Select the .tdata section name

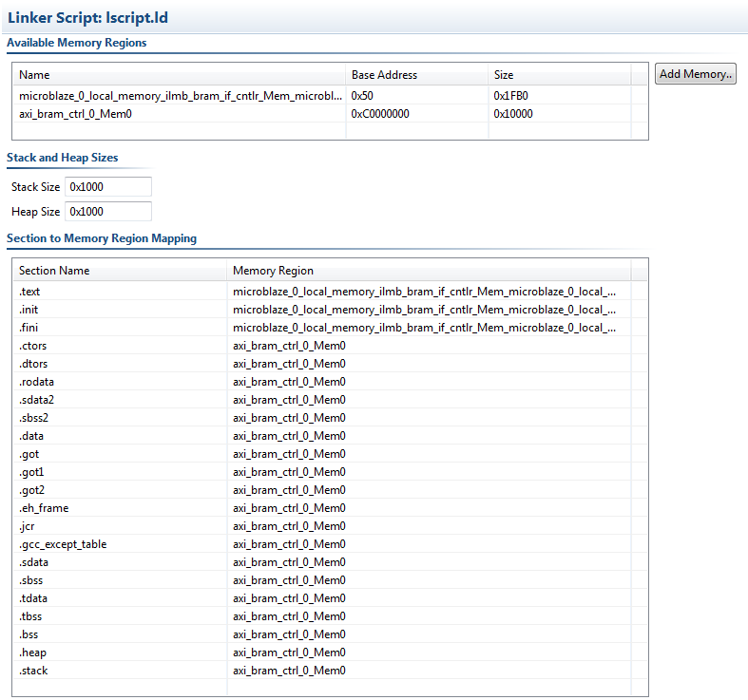pos(33,598)
